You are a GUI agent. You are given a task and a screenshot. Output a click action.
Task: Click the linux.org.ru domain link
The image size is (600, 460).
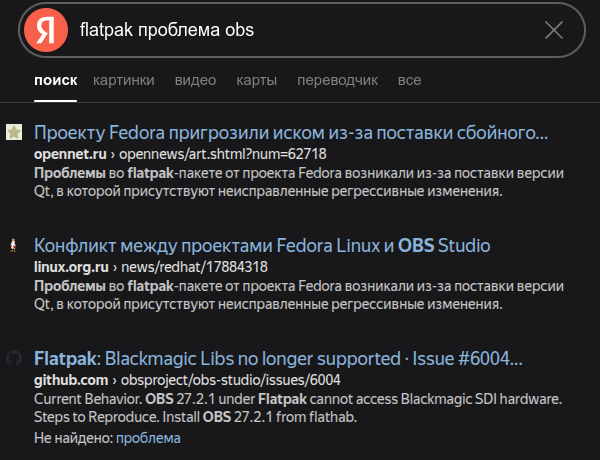click(71, 267)
